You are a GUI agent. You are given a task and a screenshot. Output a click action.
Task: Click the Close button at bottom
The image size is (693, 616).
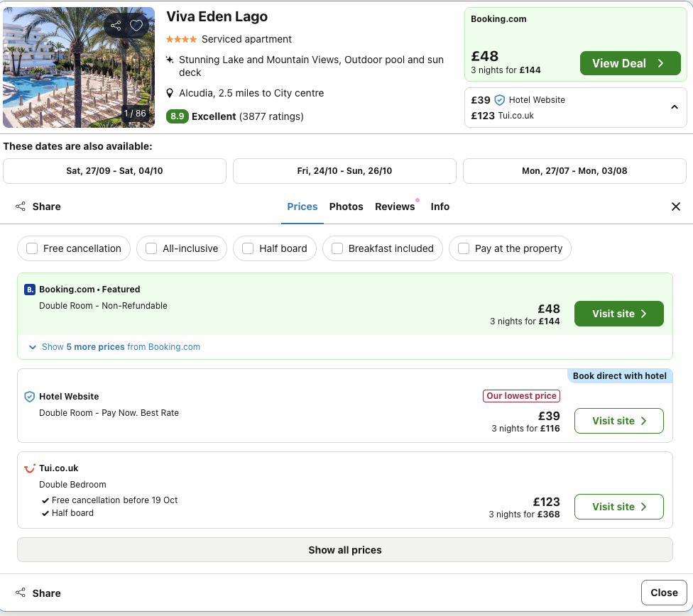(664, 593)
